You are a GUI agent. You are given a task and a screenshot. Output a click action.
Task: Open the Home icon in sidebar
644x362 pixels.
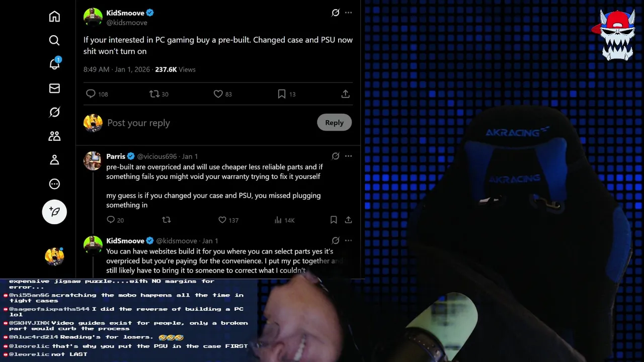tap(54, 17)
